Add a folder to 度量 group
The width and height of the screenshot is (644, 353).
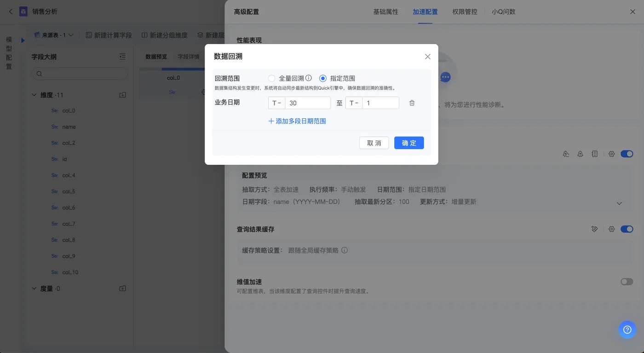coord(122,289)
